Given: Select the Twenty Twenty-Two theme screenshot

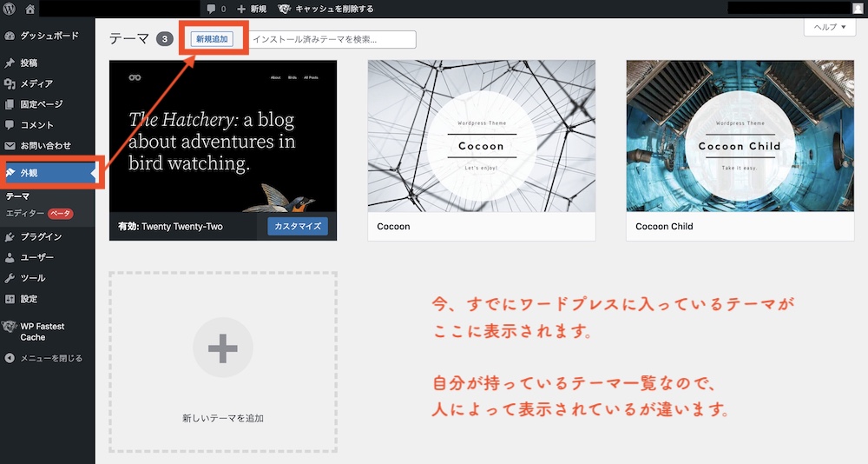Looking at the screenshot, I should [223, 136].
